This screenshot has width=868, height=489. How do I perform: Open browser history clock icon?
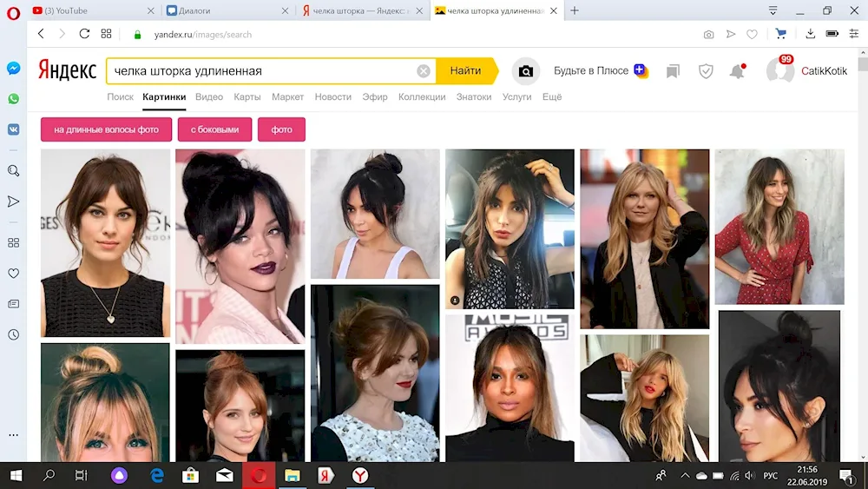(13, 334)
